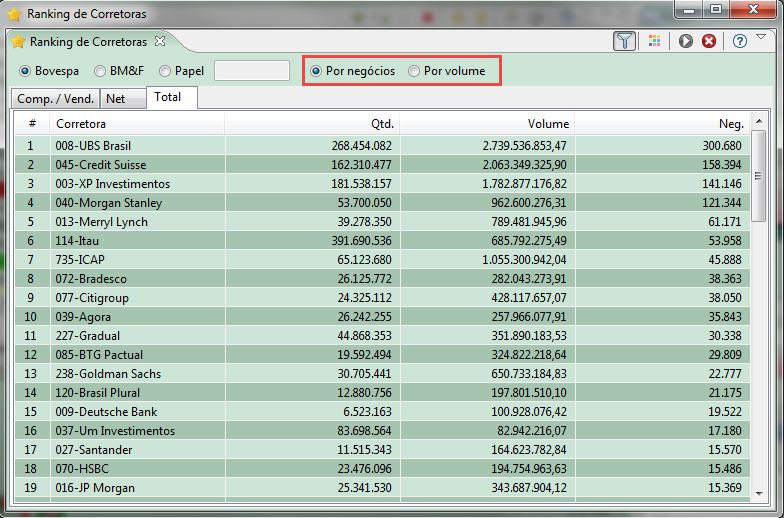Click the vertical scrollbar thumb
The height and width of the screenshot is (518, 784).
pos(758,176)
